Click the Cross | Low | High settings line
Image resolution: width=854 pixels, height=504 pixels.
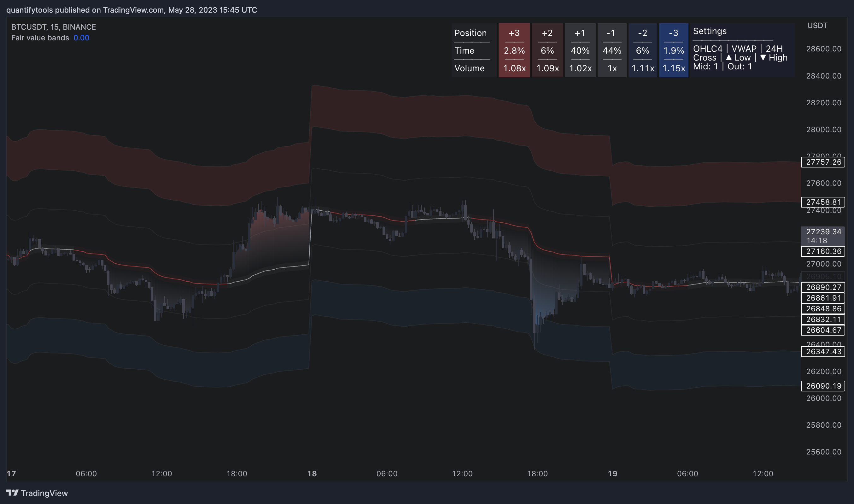point(740,57)
